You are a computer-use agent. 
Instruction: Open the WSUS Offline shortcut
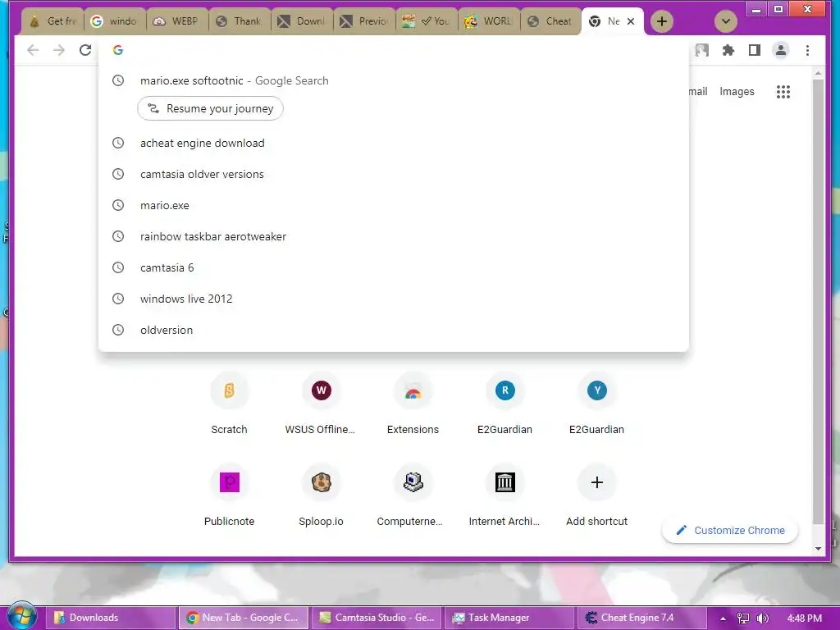click(x=321, y=404)
